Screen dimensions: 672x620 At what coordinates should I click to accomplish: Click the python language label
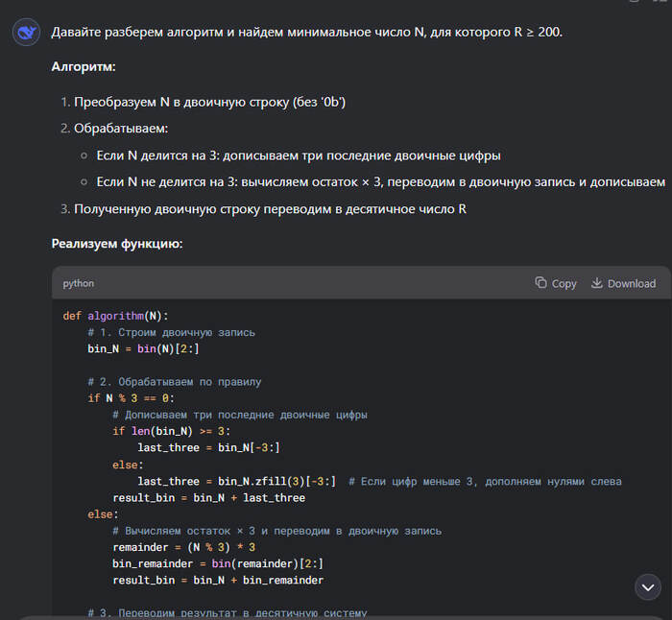pyautogui.click(x=79, y=283)
